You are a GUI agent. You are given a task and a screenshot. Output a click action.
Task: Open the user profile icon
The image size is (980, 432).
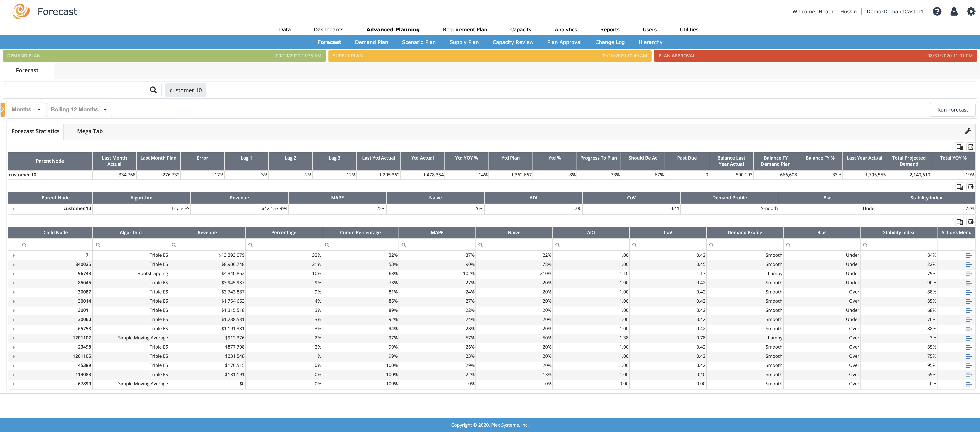pyautogui.click(x=954, y=11)
